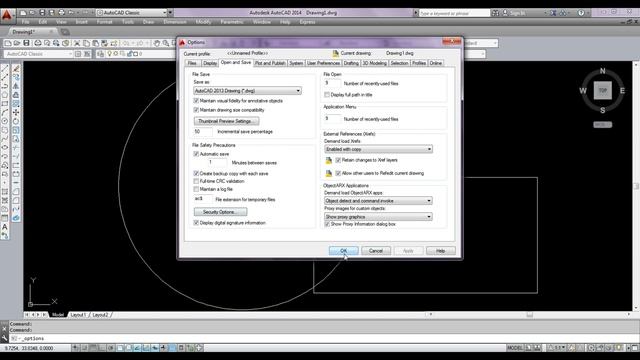Toggle Maintain visual fidelity for annotative objects
This screenshot has height=360, width=640.
tap(196, 100)
